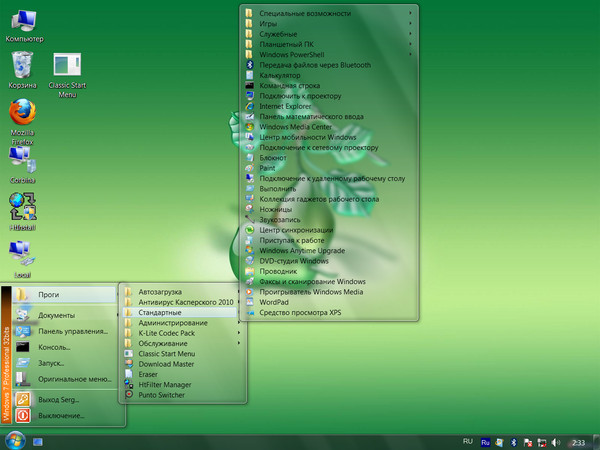
Task: Launch Ножницы snipping tool
Action: point(329,209)
